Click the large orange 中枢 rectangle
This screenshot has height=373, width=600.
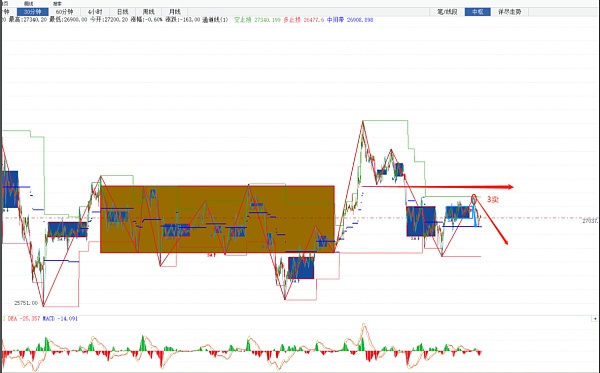coord(217,219)
